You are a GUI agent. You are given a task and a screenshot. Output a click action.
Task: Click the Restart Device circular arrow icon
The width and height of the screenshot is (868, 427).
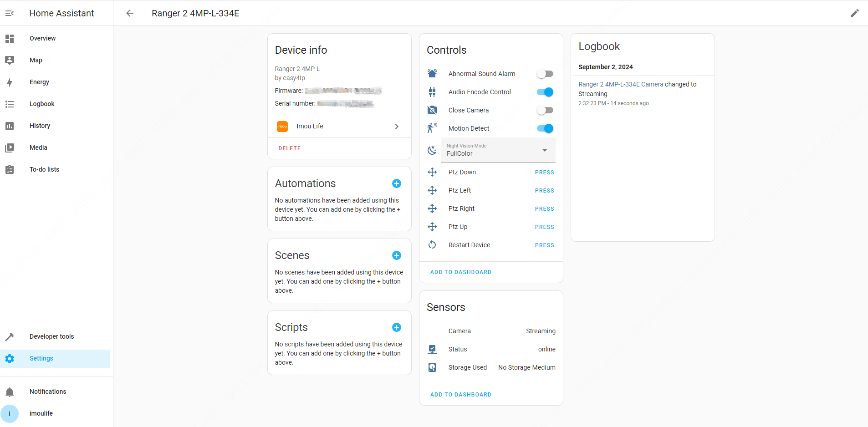pos(432,245)
